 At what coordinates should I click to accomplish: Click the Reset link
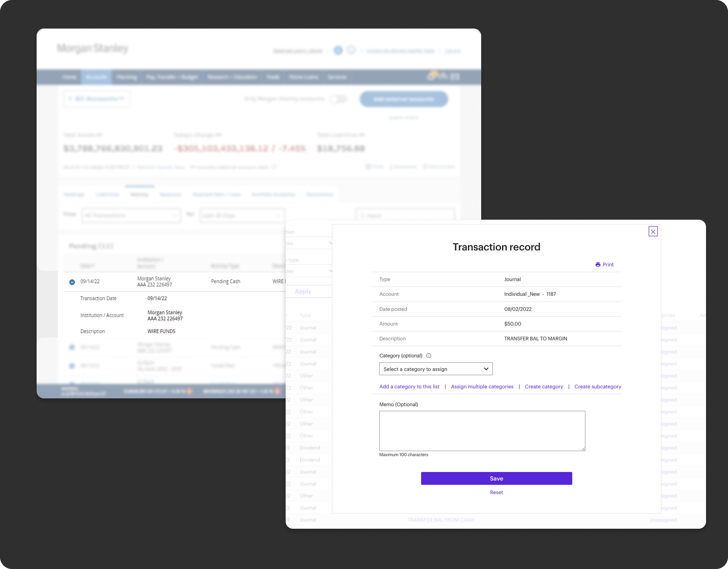tap(496, 492)
